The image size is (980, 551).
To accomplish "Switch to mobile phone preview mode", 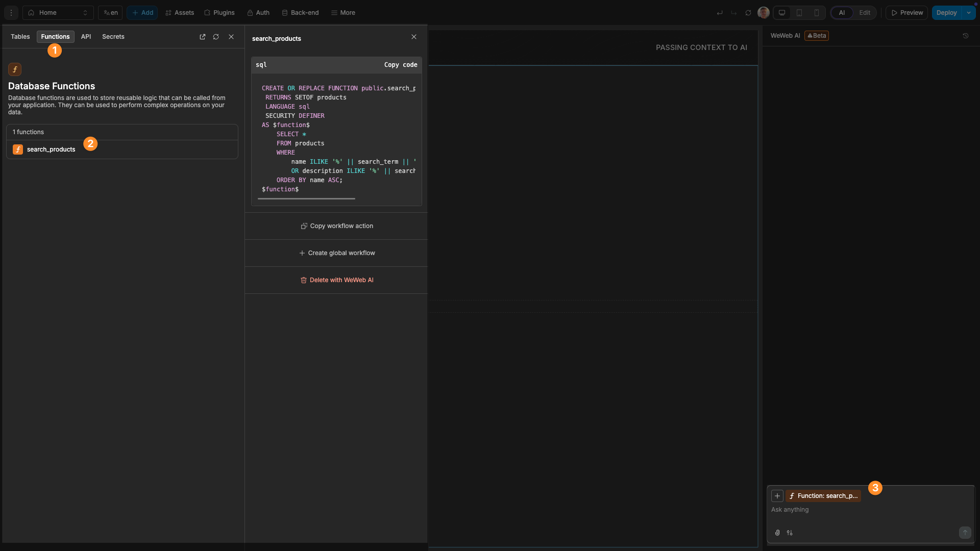I will coord(817,13).
